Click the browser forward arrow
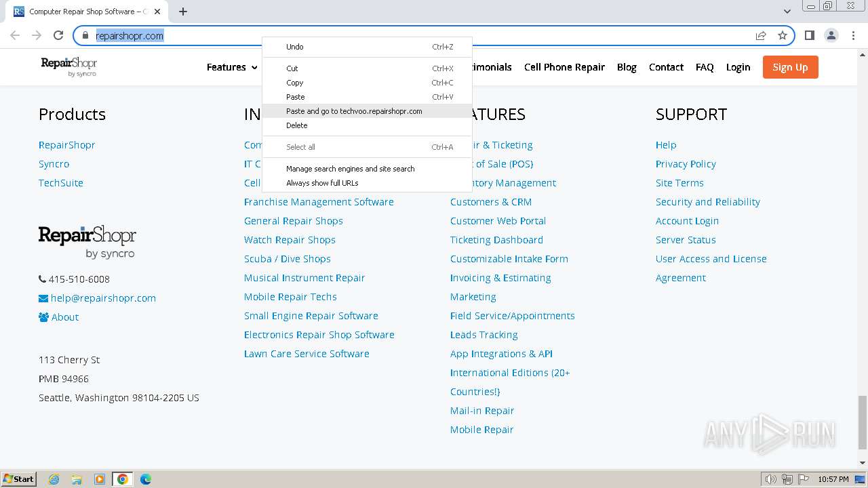 [x=37, y=35]
